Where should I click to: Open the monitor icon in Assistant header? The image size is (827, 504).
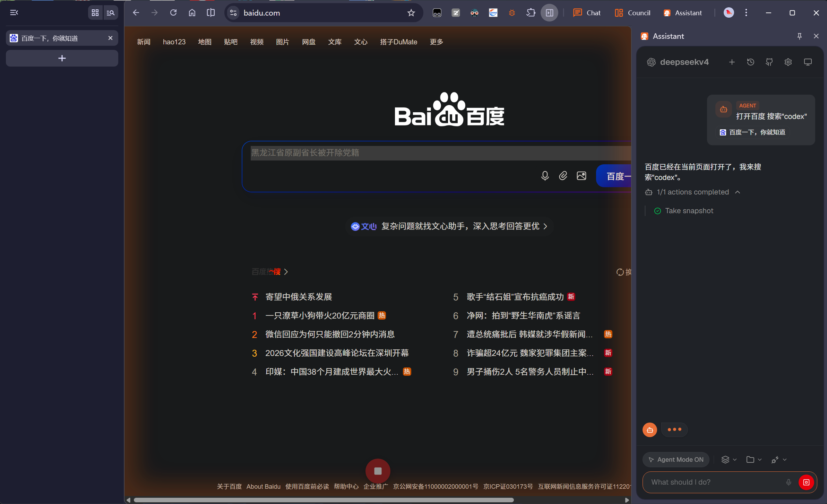pos(808,62)
